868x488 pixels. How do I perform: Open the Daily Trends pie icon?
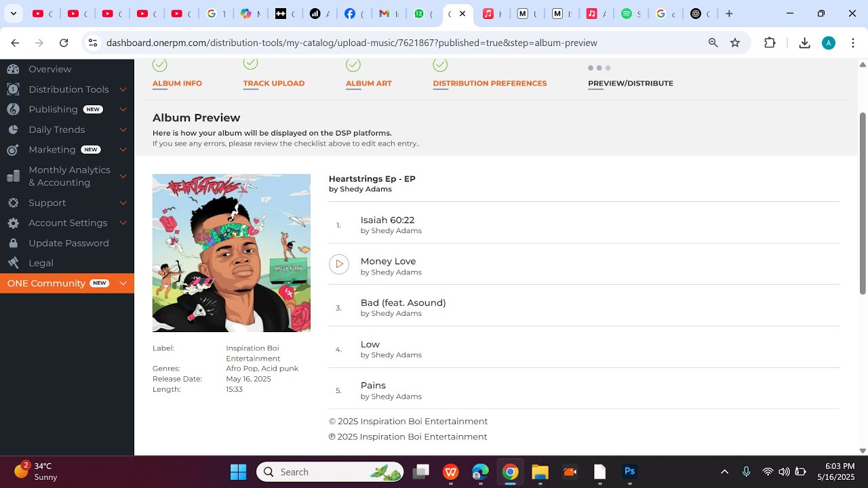click(x=14, y=129)
